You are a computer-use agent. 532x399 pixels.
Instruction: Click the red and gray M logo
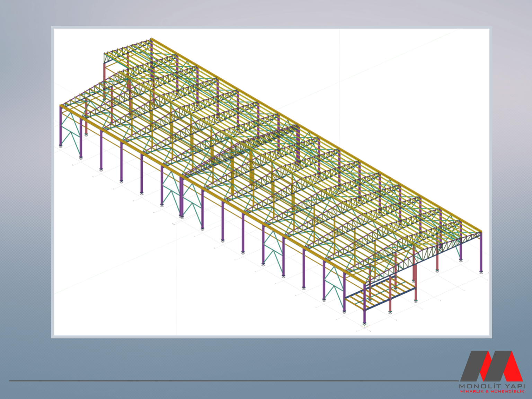[x=491, y=366]
